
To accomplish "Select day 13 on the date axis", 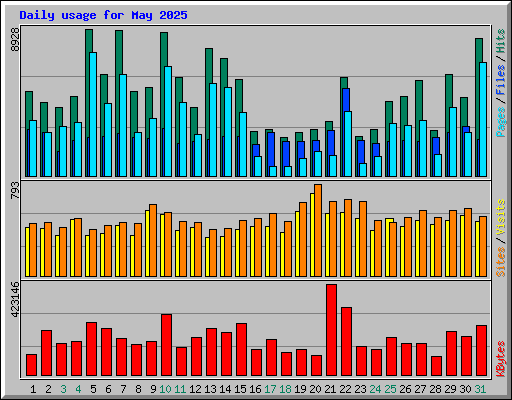I will tap(210, 389).
